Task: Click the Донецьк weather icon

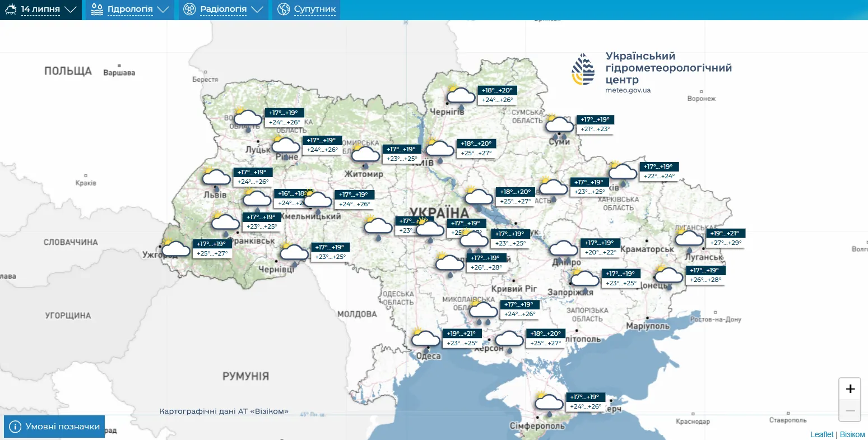Action: click(669, 276)
